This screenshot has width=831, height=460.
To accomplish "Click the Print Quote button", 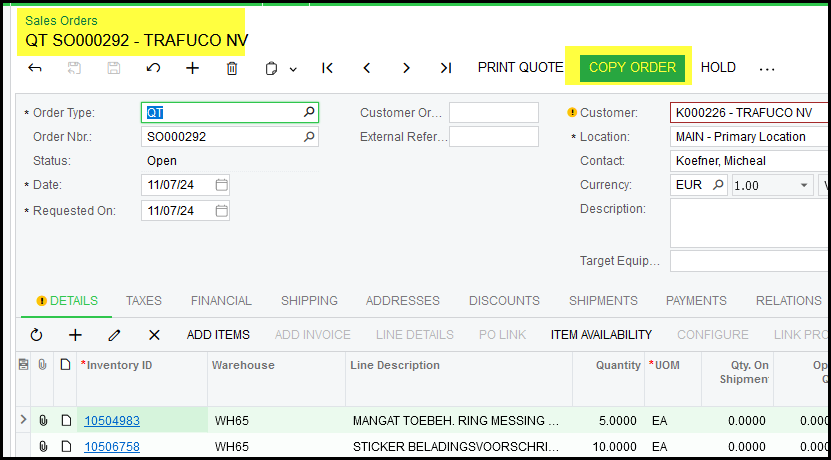I will (x=520, y=68).
